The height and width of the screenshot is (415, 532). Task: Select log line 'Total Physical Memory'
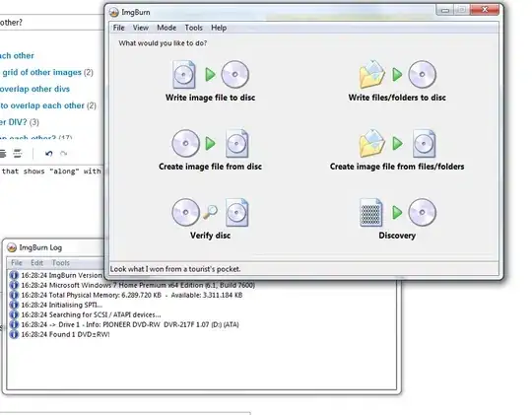[x=132, y=295]
